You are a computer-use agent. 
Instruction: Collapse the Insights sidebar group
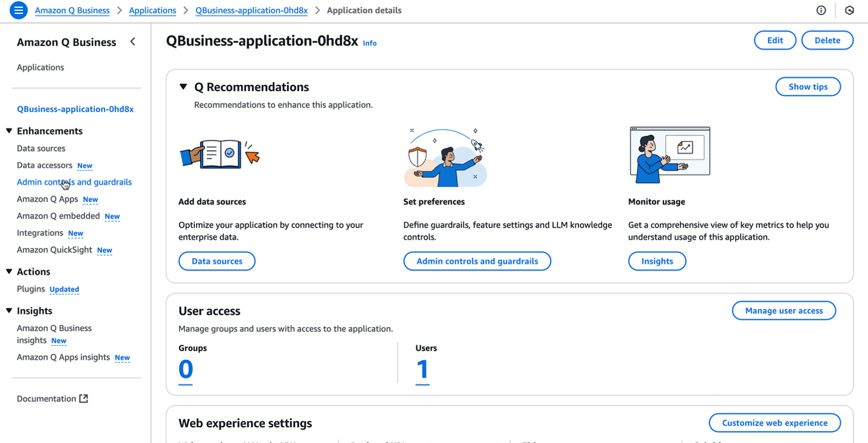pyautogui.click(x=9, y=311)
